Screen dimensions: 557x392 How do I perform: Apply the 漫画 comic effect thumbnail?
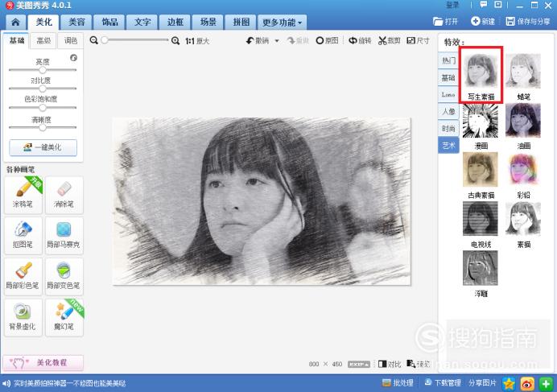481,121
